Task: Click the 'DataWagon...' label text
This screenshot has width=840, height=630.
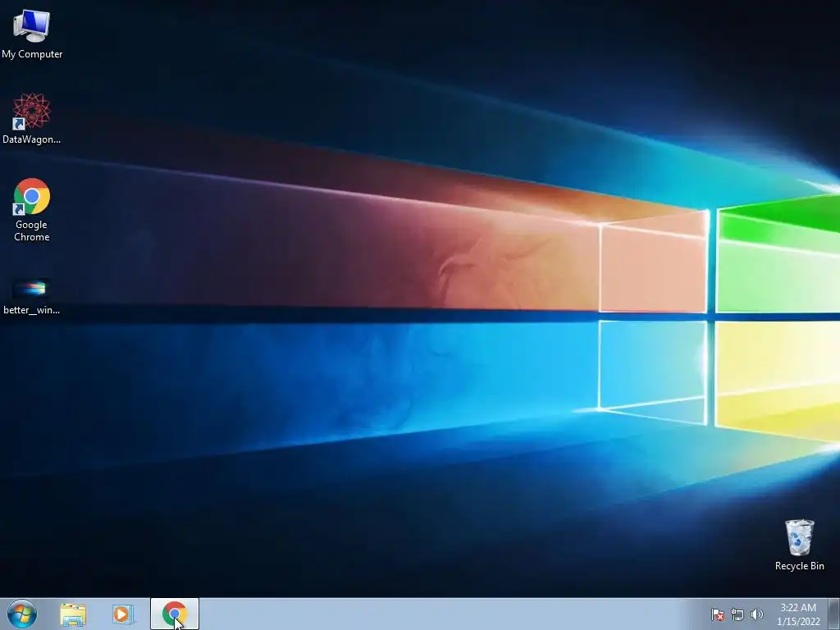Action: [32, 139]
